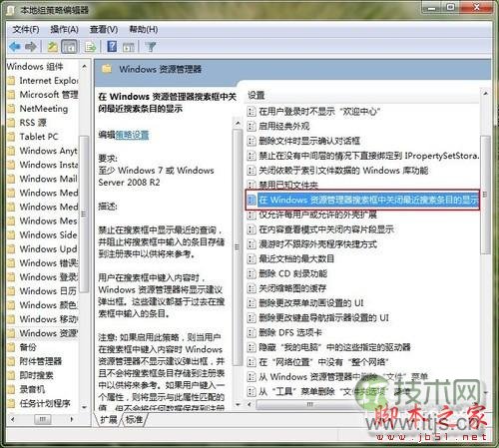The width and height of the screenshot is (499, 448).
Task: Open the 帮助(H) menu
Action: (144, 30)
